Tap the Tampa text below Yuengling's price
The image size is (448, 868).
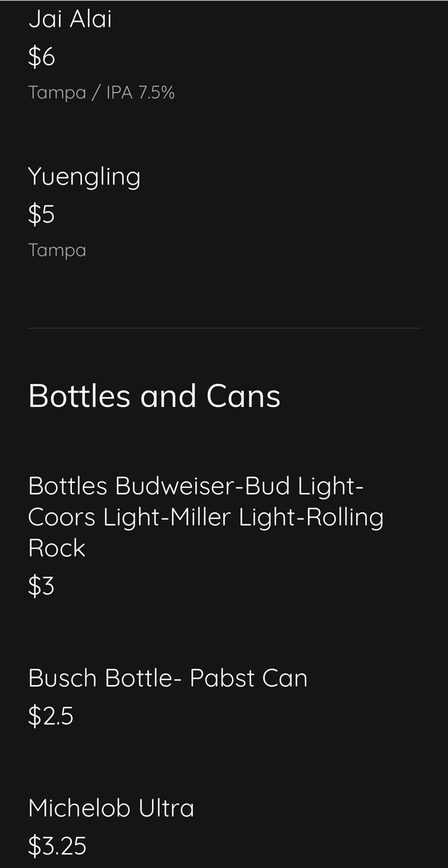click(57, 250)
